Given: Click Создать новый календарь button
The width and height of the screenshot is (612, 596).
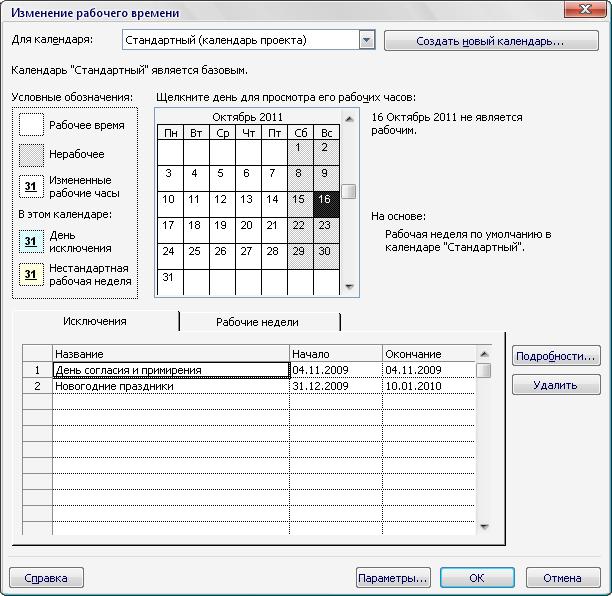Looking at the screenshot, I should pyautogui.click(x=491, y=41).
